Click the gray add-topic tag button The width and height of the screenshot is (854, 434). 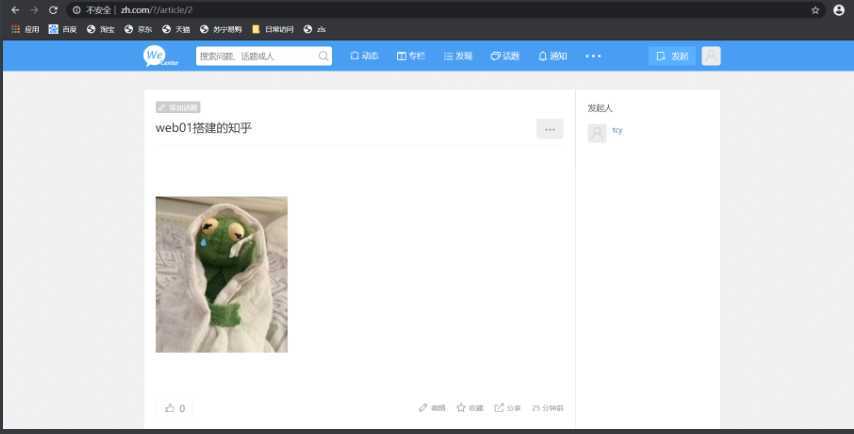tap(178, 107)
